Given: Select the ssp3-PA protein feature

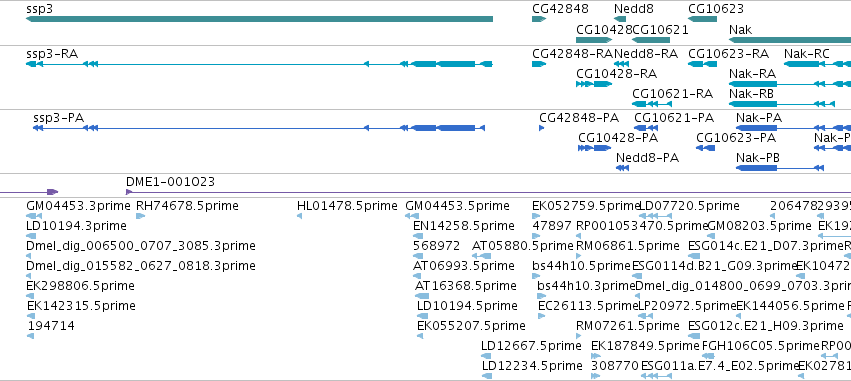Looking at the screenshot, I should point(259,128).
